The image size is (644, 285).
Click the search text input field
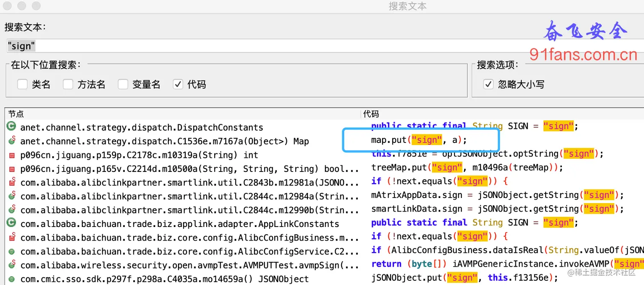(325, 46)
